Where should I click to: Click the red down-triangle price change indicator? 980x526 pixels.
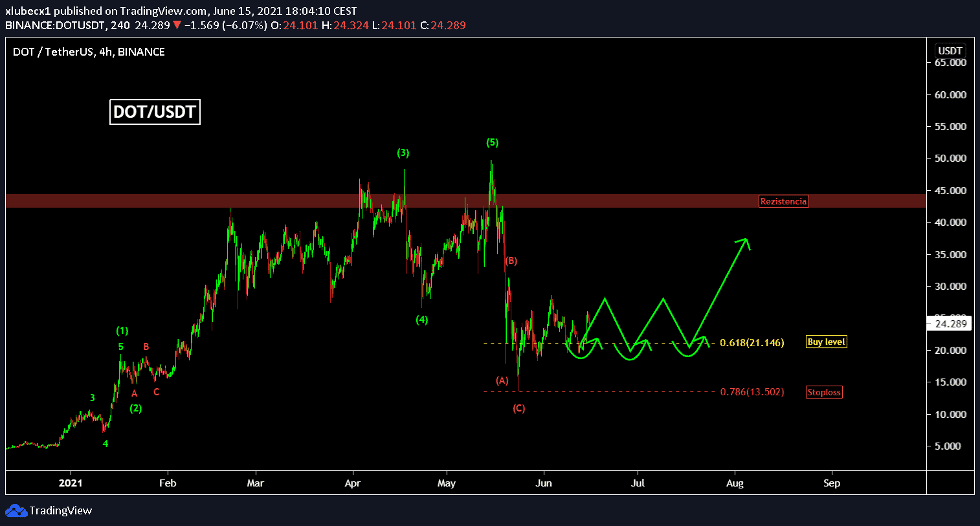tap(177, 26)
